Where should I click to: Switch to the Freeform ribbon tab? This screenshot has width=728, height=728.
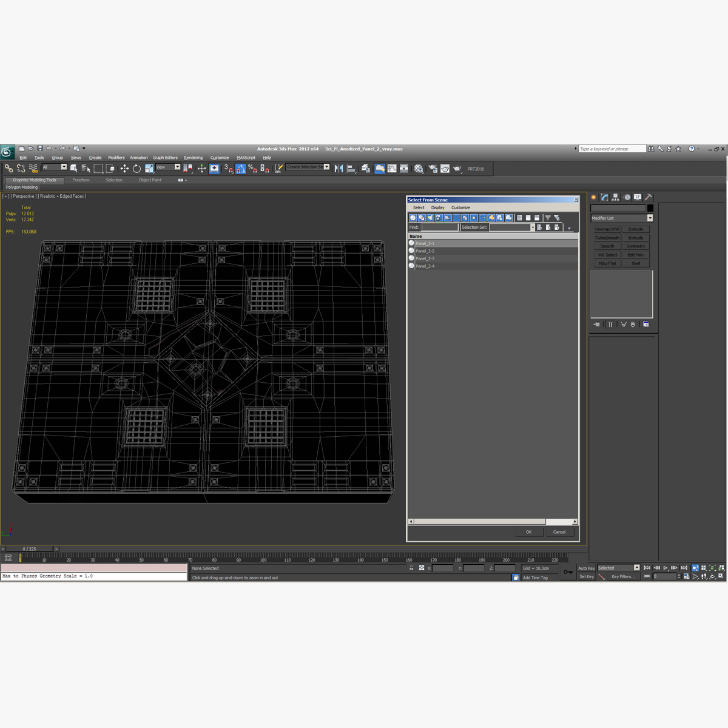coord(81,180)
